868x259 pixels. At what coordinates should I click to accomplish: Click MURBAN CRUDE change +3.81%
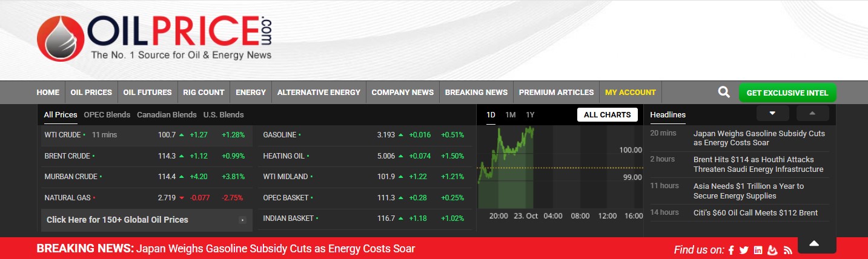(x=233, y=177)
